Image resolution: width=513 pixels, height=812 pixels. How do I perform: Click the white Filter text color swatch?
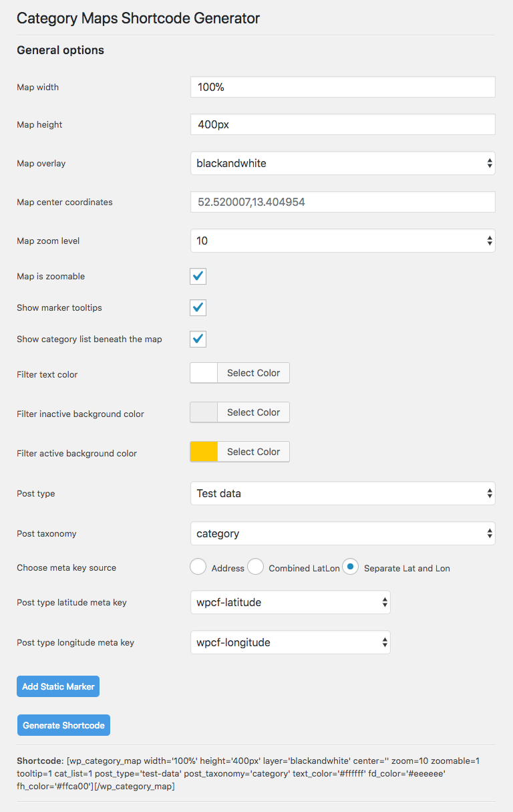pyautogui.click(x=204, y=373)
